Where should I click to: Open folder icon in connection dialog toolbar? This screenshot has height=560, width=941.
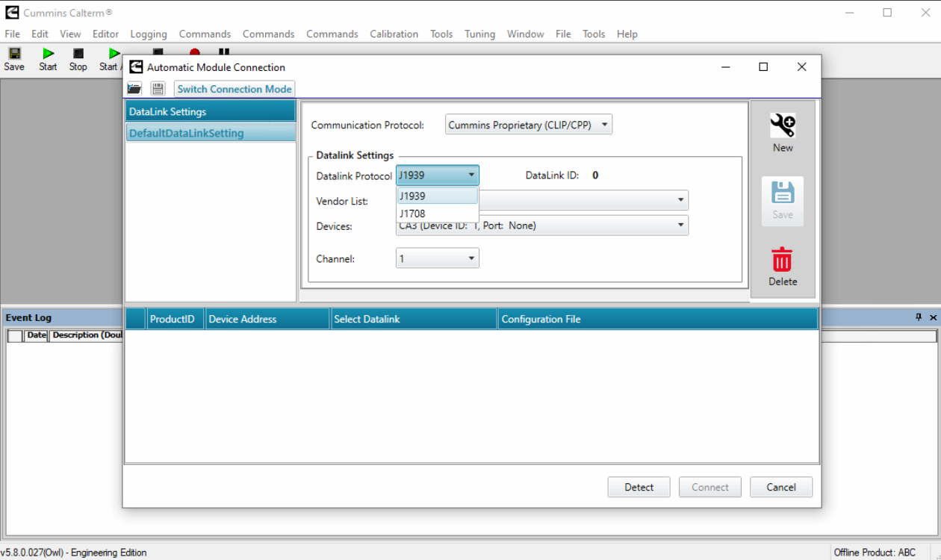(134, 89)
